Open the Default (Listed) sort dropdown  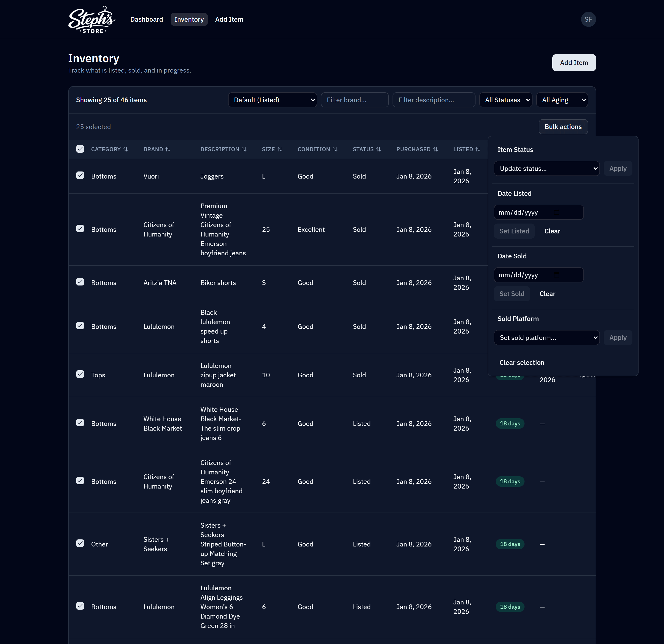[272, 100]
